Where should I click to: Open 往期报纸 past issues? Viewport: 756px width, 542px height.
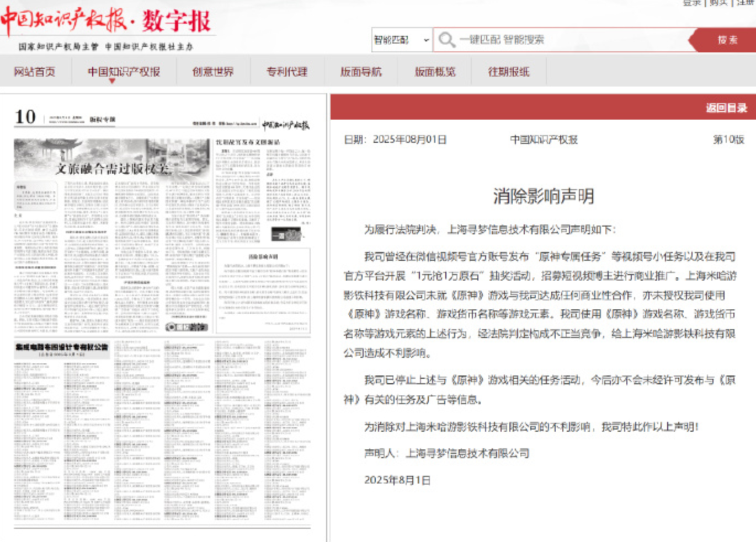(x=509, y=72)
